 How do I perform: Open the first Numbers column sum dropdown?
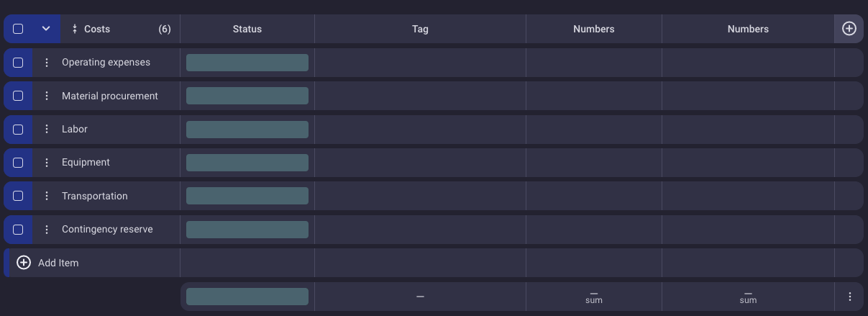tap(593, 297)
